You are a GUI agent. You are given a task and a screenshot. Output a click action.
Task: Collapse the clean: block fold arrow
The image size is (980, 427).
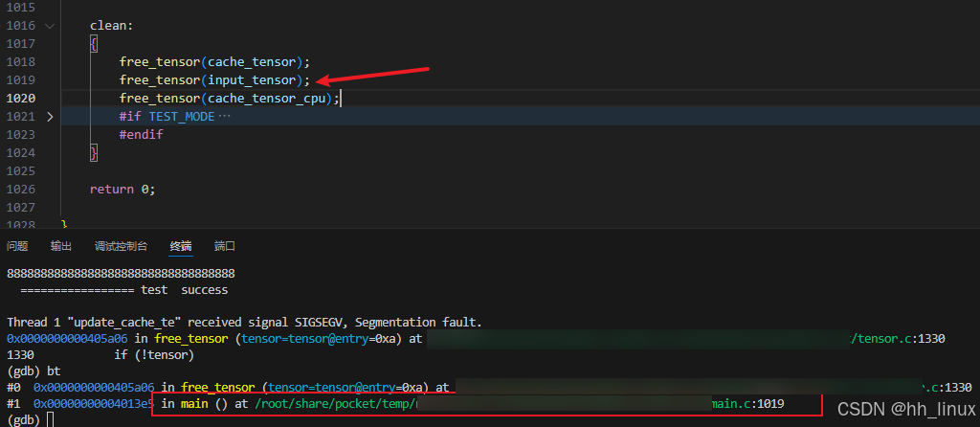tap(50, 26)
